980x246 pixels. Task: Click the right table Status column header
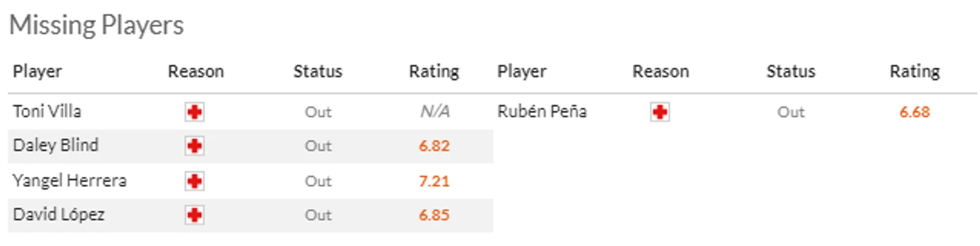click(x=791, y=72)
